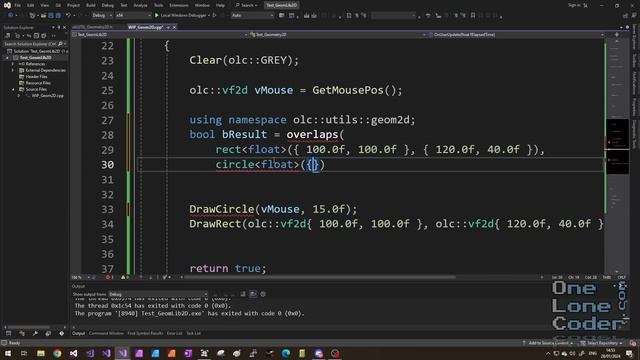Open the Test_GeomLib2D project scope dropdown

click(160, 35)
